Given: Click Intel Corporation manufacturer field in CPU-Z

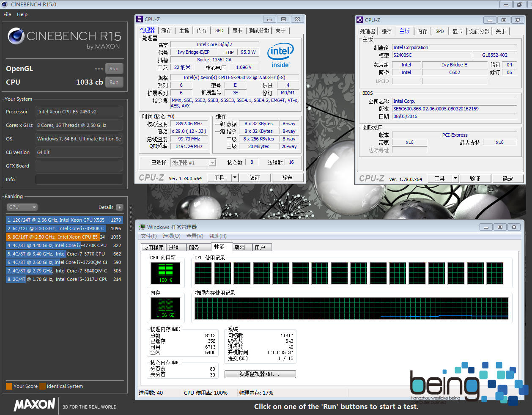Looking at the screenshot, I should [x=455, y=47].
